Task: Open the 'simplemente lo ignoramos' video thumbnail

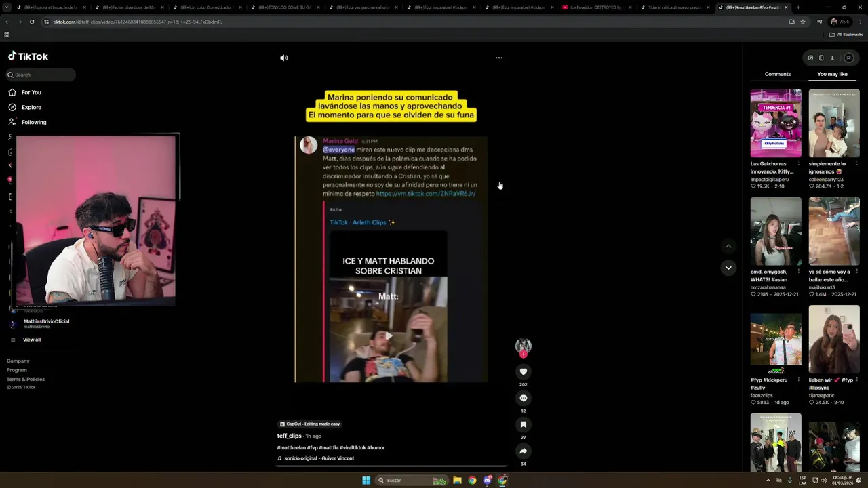Action: tap(834, 123)
